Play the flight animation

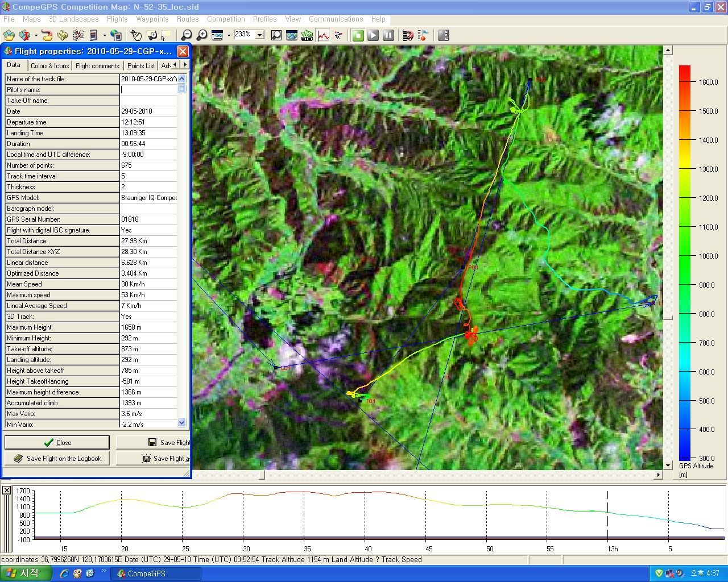click(x=373, y=35)
